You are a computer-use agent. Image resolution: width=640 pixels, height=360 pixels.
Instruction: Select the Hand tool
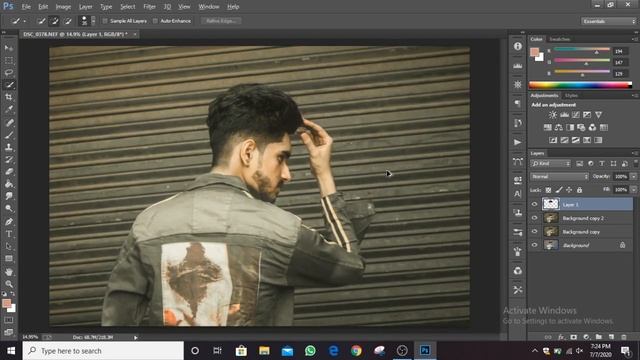coord(9,271)
